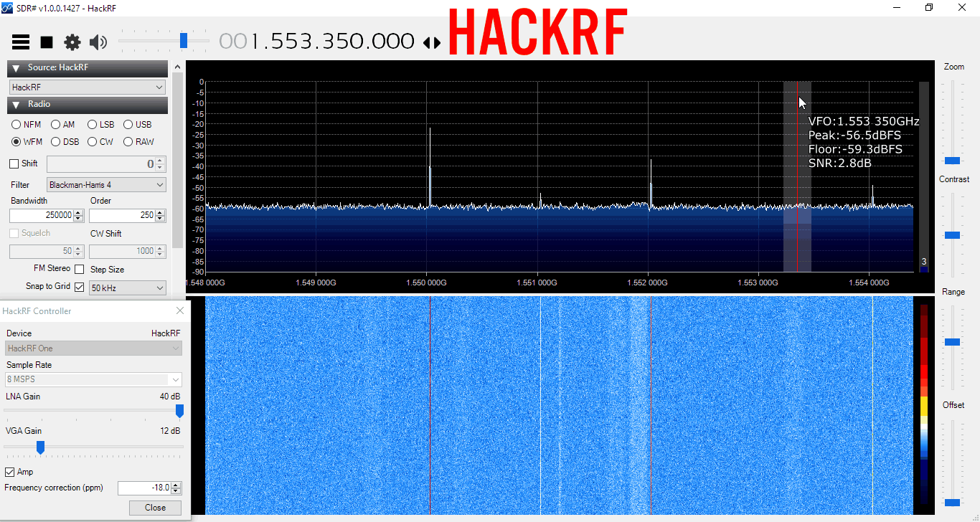This screenshot has height=522, width=980.
Task: Open the 50 kHz step size dropdown
Action: tap(127, 288)
